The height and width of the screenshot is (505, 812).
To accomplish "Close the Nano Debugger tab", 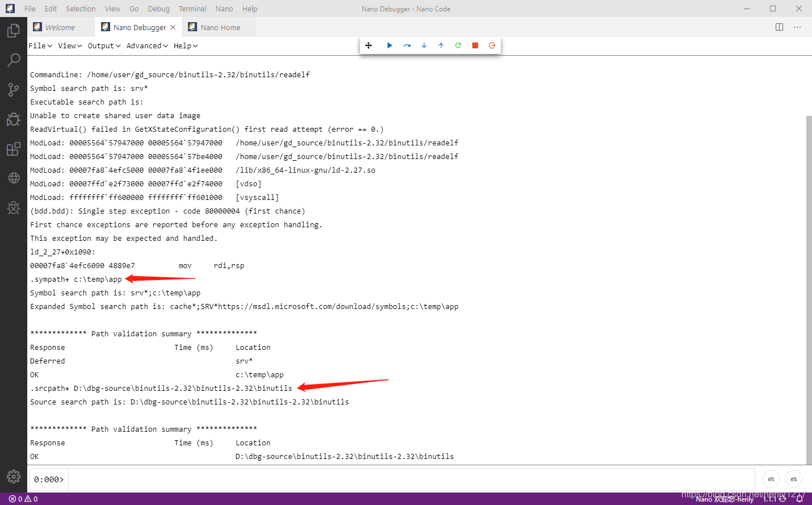I will coord(173,27).
